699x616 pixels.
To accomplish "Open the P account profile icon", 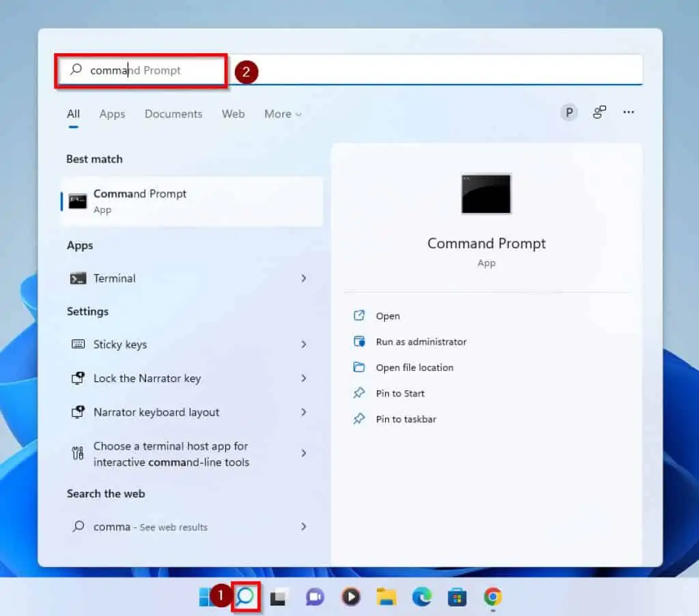I will [569, 113].
